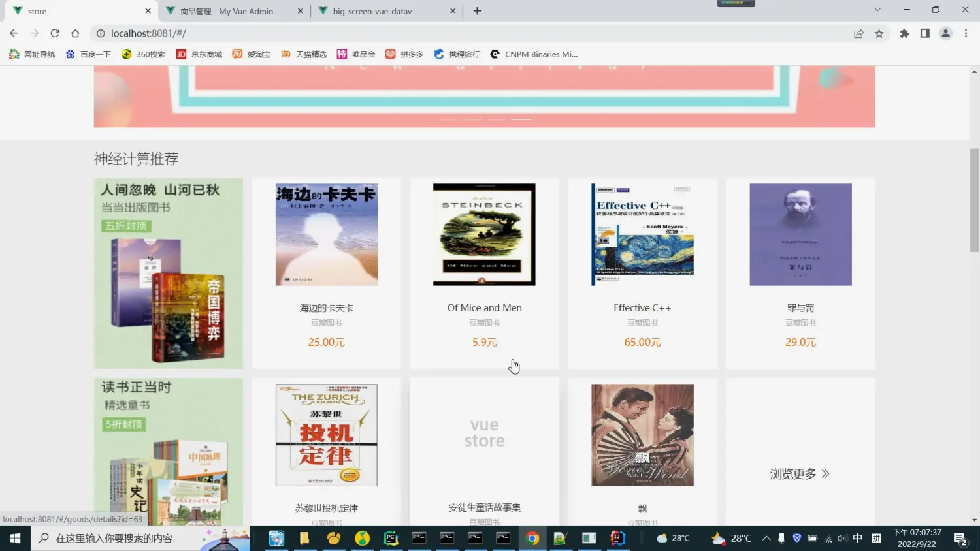
Task: Click 浏览更多 to browse more books
Action: [800, 474]
